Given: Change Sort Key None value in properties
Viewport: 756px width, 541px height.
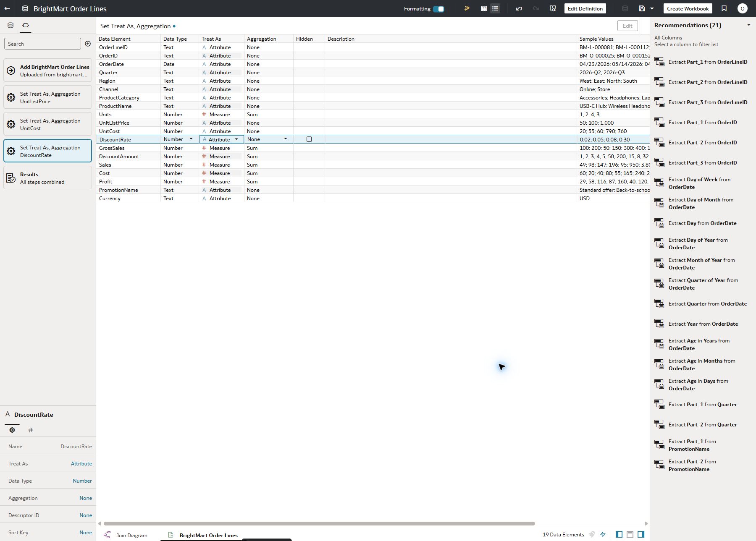Looking at the screenshot, I should (86, 532).
